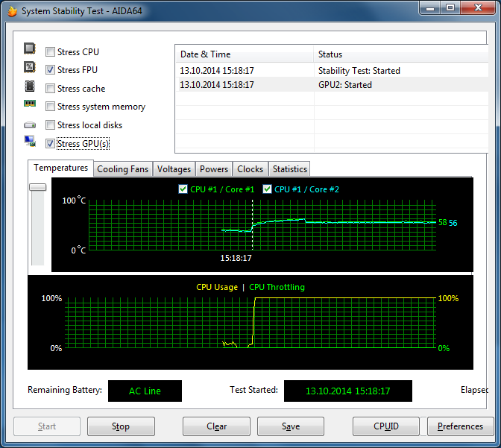Click the RAM module icon beside Stress system memory
The height and width of the screenshot is (448, 501).
pyautogui.click(x=30, y=103)
